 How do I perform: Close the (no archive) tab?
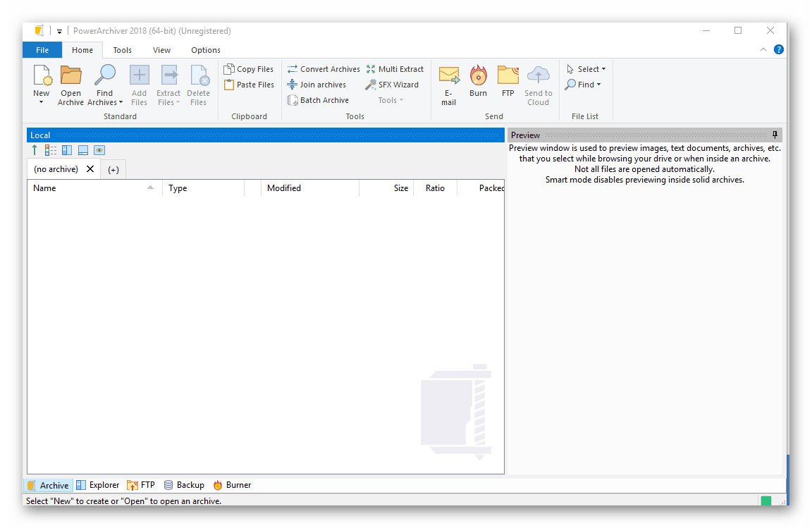(90, 169)
